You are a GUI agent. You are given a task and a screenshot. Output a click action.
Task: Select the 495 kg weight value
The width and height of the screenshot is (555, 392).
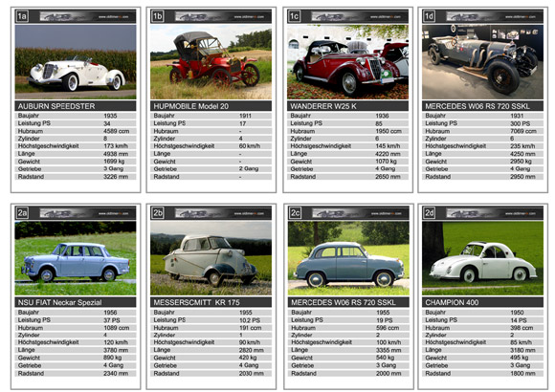pos(520,358)
